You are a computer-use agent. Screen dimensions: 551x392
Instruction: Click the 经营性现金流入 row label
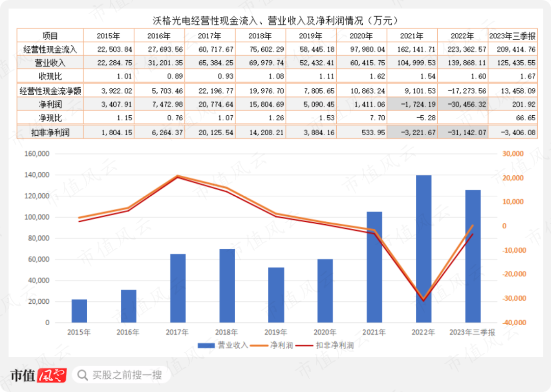click(x=50, y=49)
